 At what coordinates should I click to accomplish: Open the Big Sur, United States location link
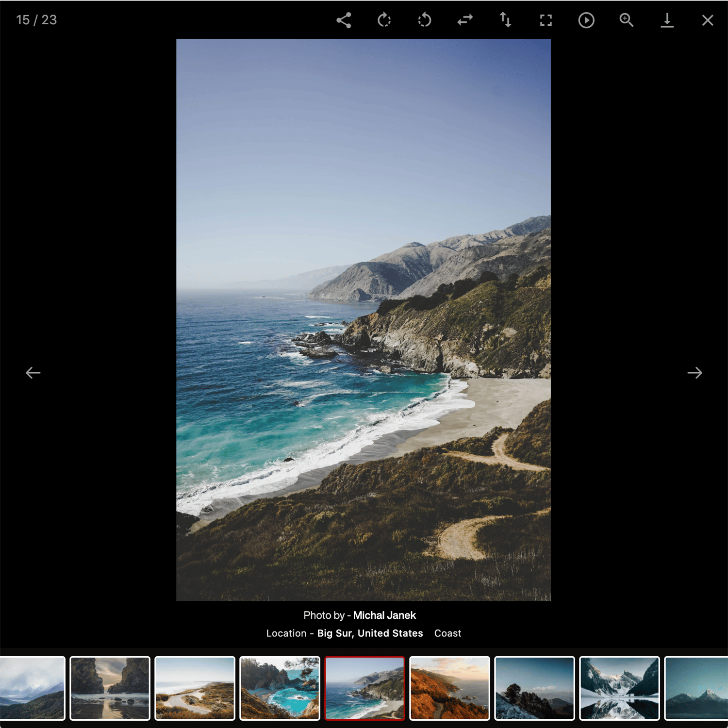coord(370,633)
